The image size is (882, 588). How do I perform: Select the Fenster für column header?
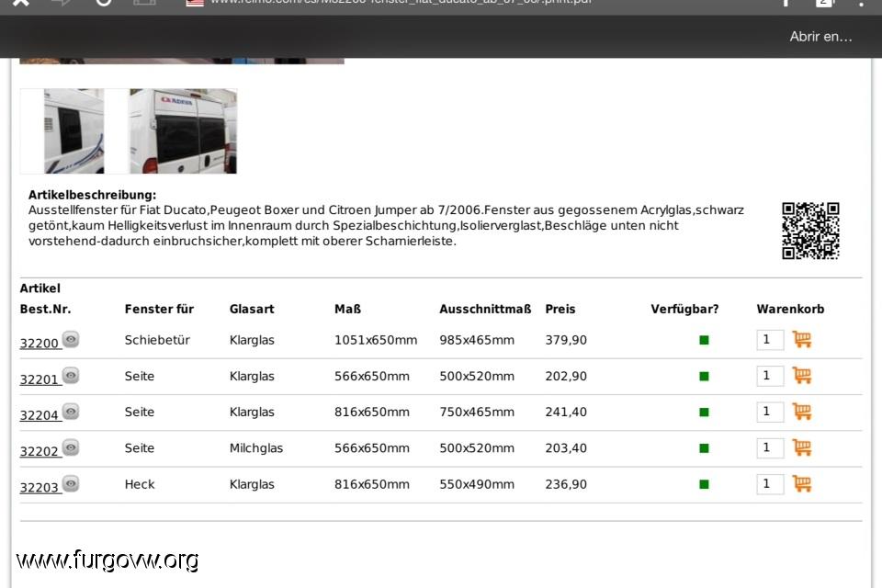point(159,309)
